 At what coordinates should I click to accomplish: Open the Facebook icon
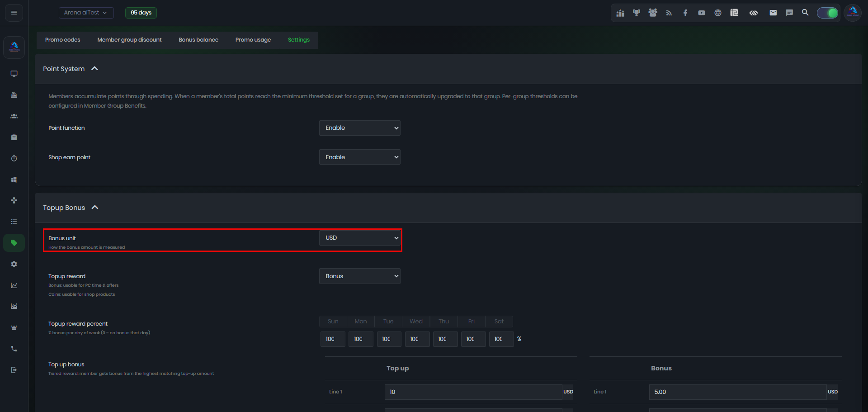pos(685,13)
